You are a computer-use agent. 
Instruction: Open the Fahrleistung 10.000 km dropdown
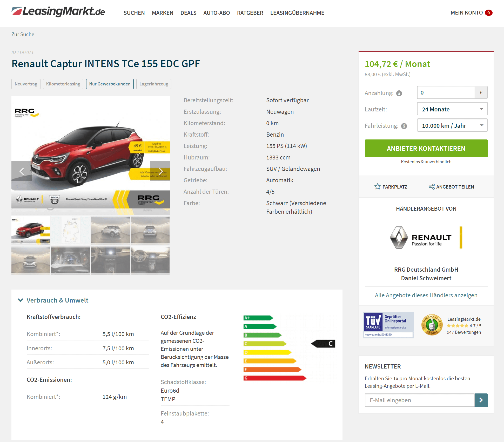pyautogui.click(x=452, y=125)
